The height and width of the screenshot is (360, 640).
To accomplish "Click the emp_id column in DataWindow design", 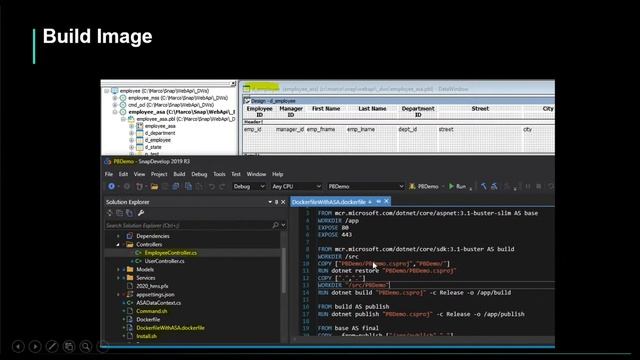I will tap(253, 129).
